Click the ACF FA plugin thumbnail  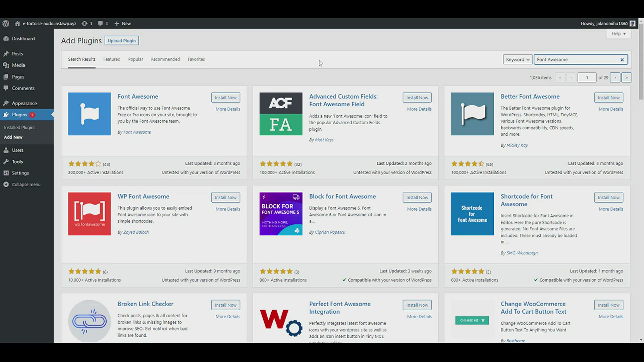pos(281,114)
